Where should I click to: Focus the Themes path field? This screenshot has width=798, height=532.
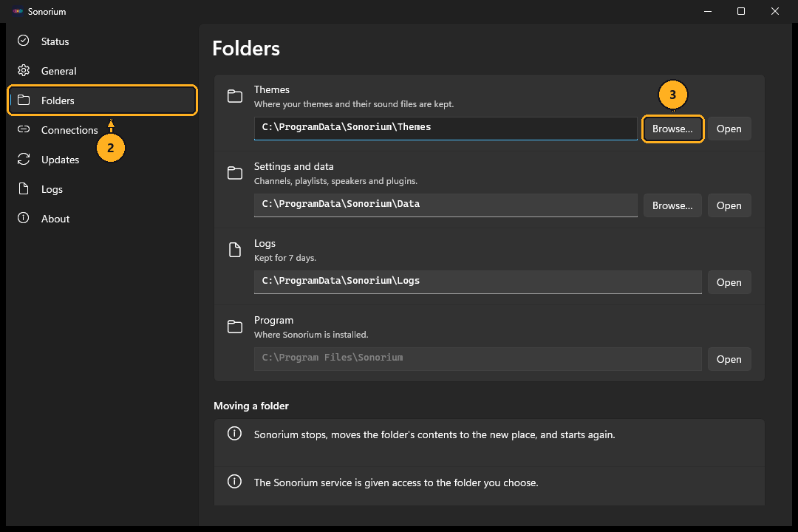pos(446,129)
